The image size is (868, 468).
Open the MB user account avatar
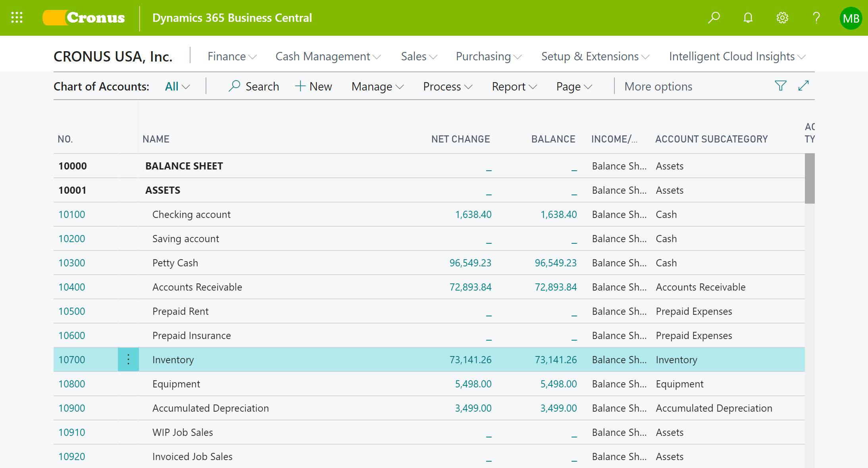tap(851, 18)
